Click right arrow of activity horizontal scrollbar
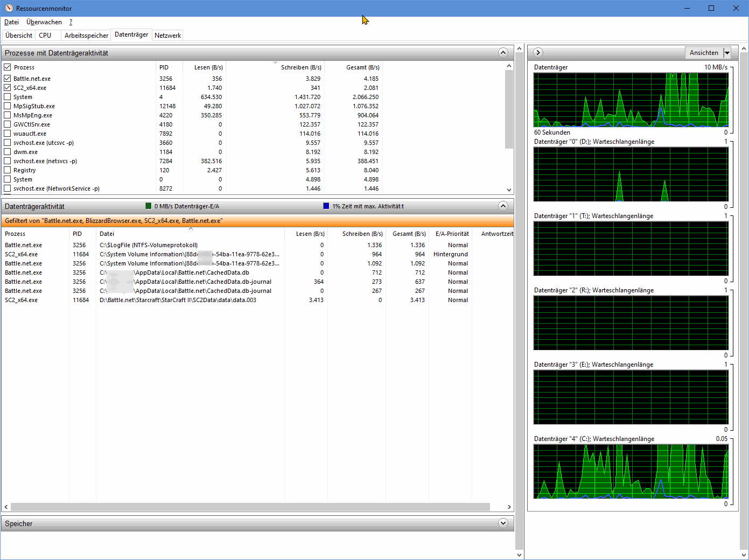749x560 pixels. coord(509,507)
